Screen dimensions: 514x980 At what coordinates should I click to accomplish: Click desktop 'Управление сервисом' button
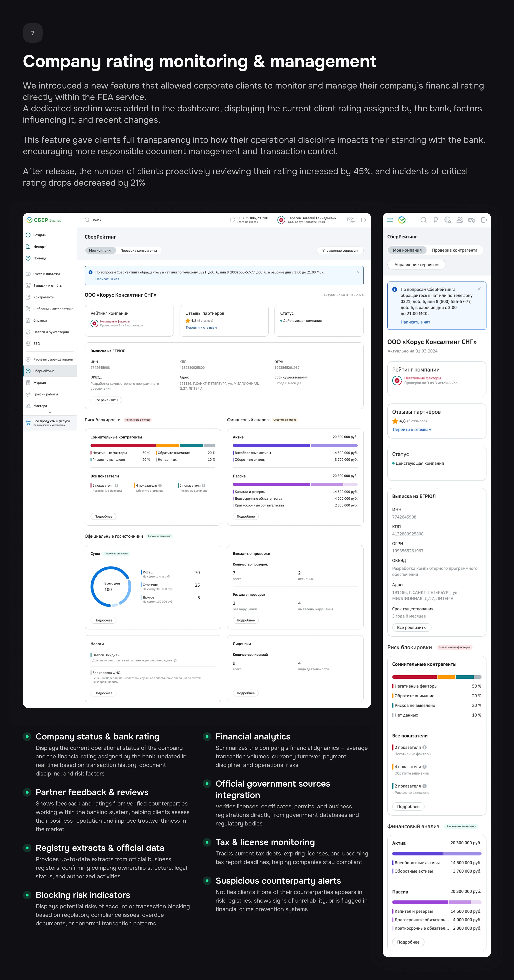pyautogui.click(x=340, y=250)
